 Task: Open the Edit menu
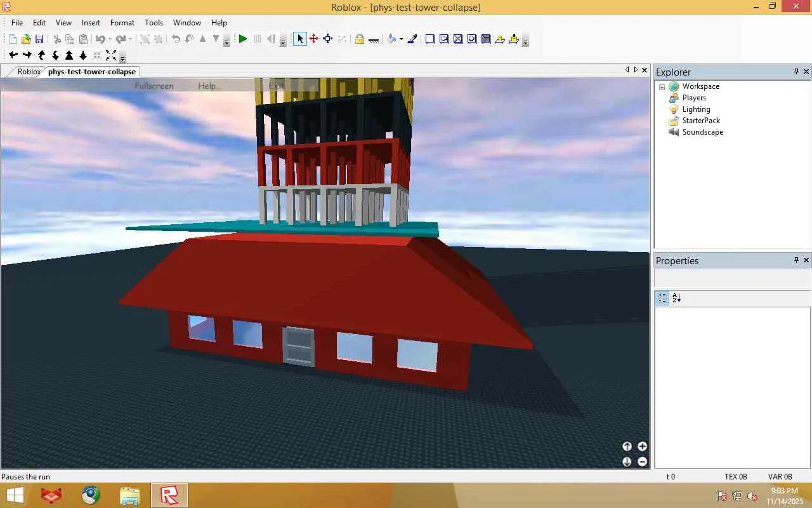[39, 23]
